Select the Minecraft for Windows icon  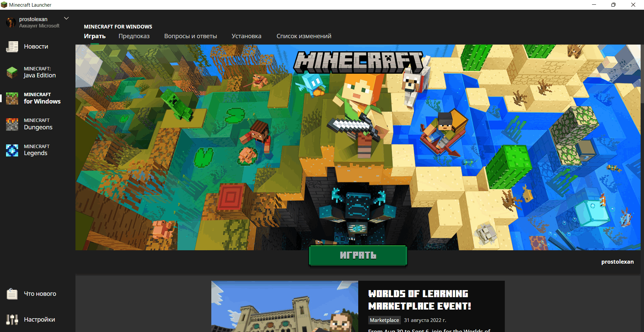click(x=12, y=98)
